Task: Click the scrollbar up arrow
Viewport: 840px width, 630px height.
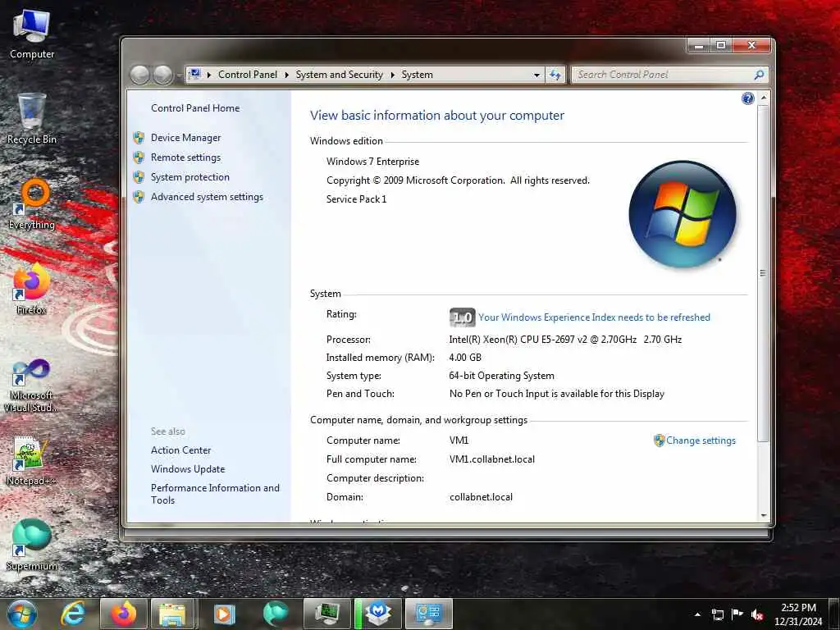Action: pos(764,98)
